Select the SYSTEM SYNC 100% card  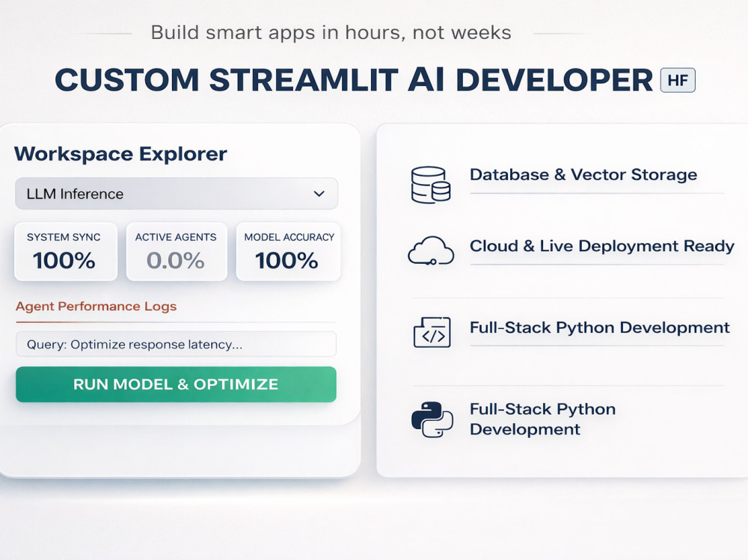point(66,251)
